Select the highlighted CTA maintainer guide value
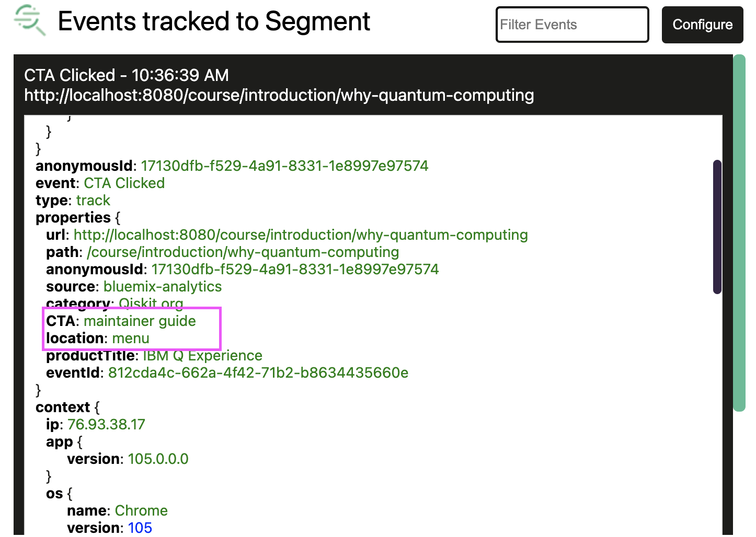 [140, 321]
